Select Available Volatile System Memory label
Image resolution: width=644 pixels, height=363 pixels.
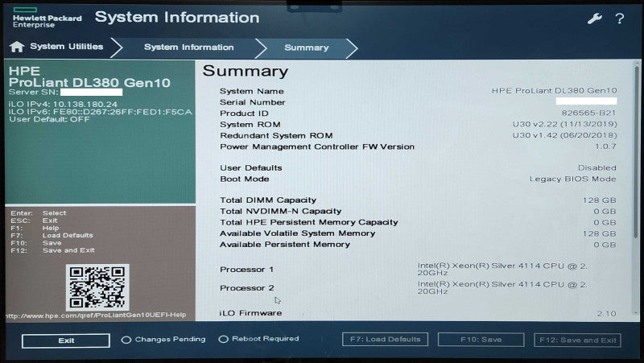[x=297, y=233]
